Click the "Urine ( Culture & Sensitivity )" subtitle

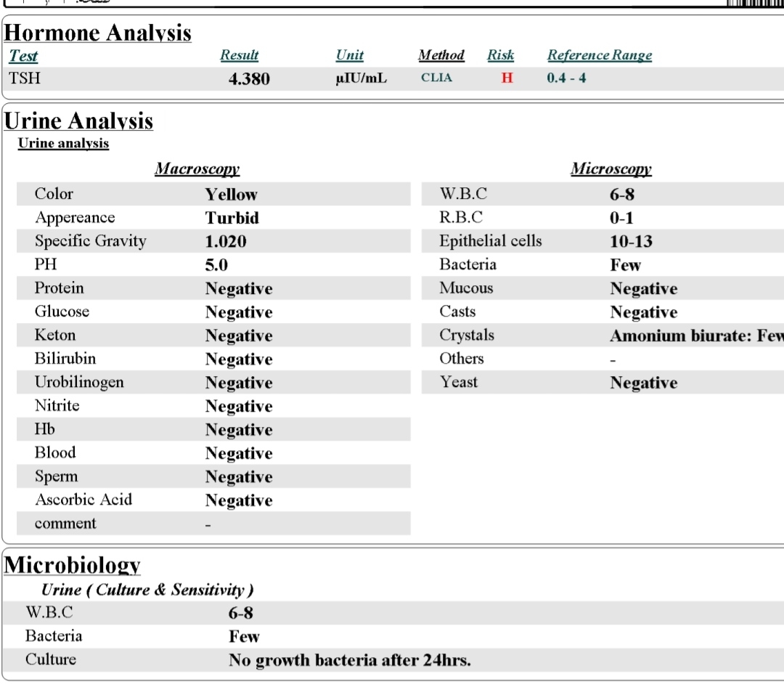point(147,590)
